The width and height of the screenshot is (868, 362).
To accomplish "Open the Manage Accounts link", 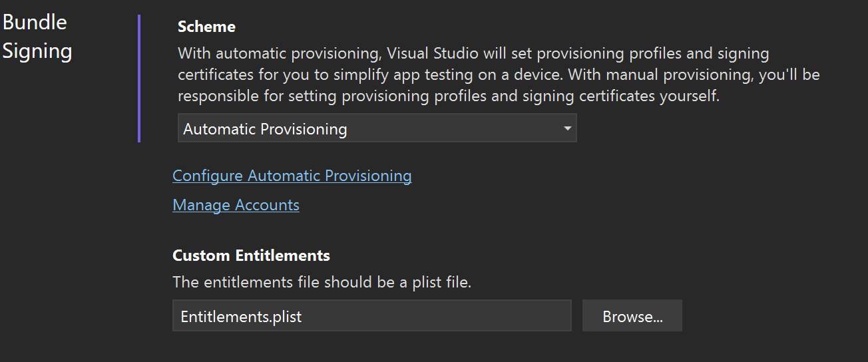I will [236, 205].
